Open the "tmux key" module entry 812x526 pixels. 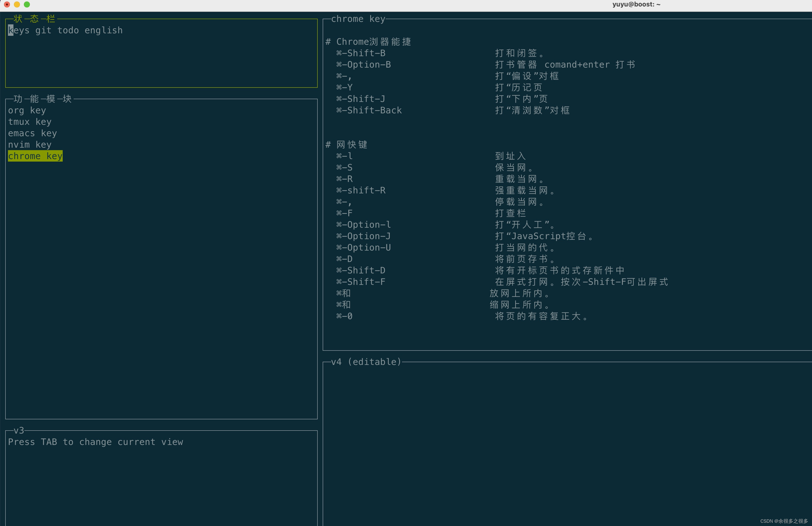tap(30, 122)
